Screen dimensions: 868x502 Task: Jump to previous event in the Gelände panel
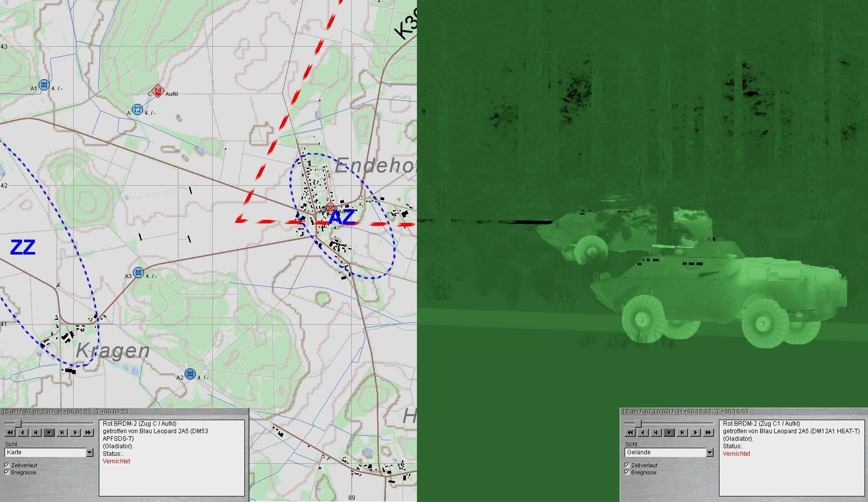(x=656, y=432)
